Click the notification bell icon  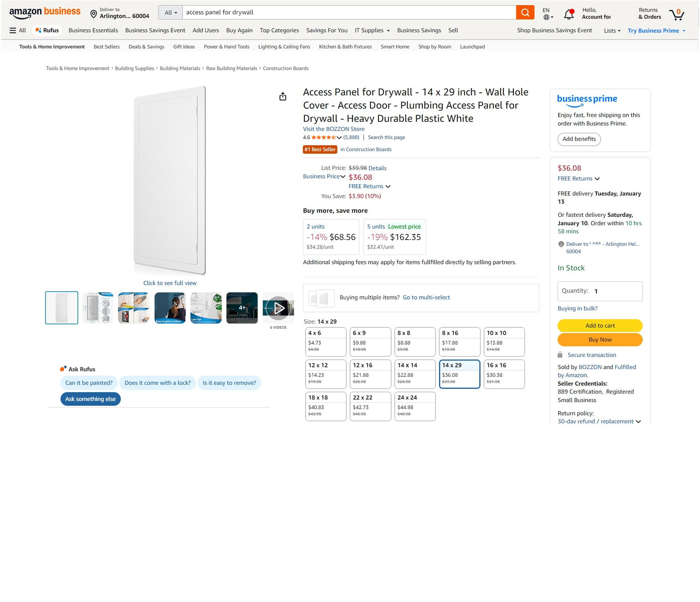pos(568,14)
